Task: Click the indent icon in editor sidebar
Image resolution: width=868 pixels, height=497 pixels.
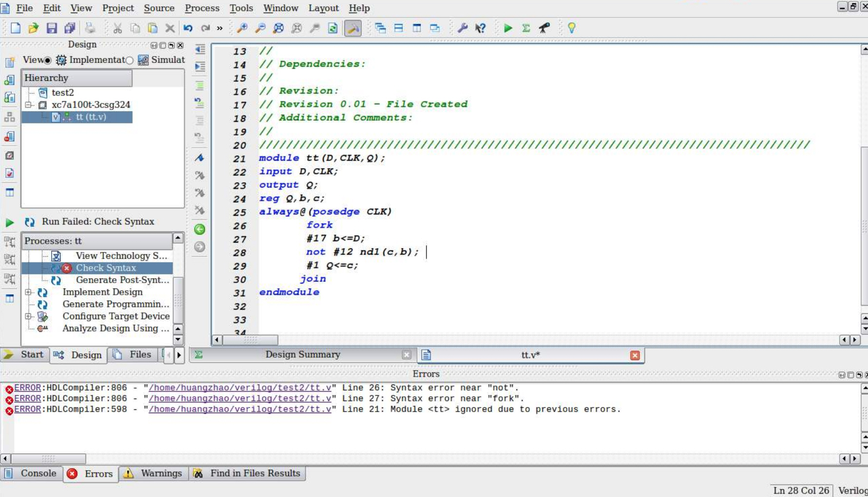Action: coord(200,66)
